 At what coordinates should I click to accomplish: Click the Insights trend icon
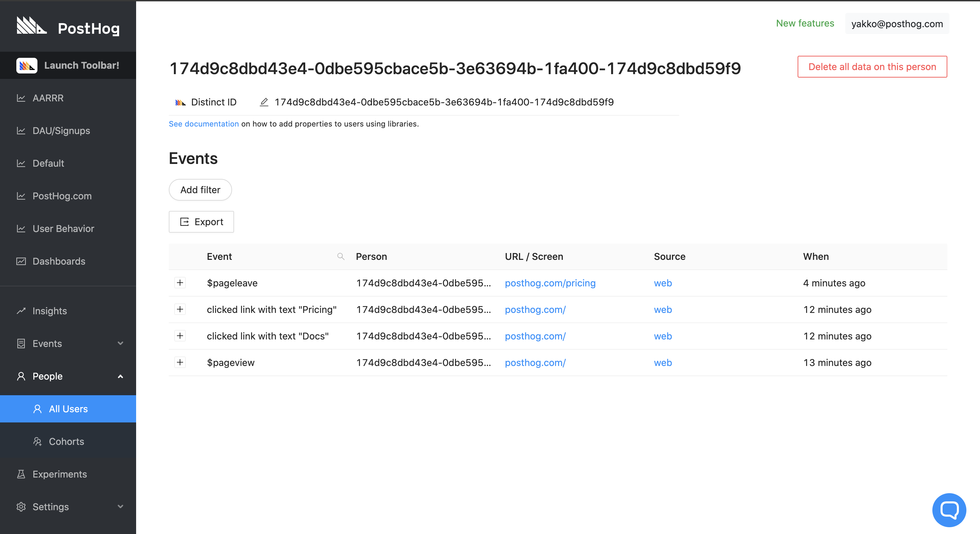[x=21, y=311]
